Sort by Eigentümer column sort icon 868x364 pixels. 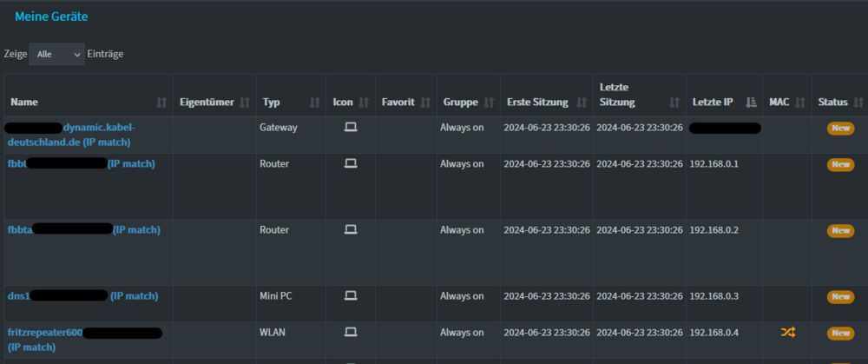click(245, 103)
